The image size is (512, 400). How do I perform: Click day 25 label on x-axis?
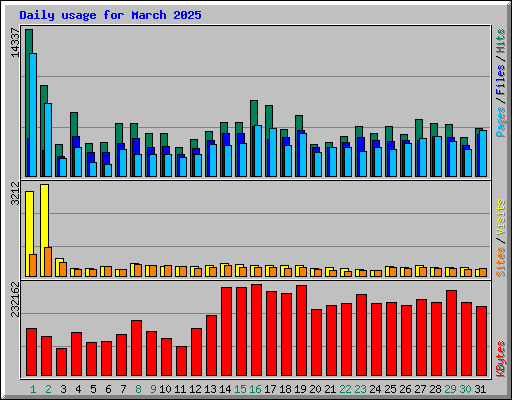390,389
